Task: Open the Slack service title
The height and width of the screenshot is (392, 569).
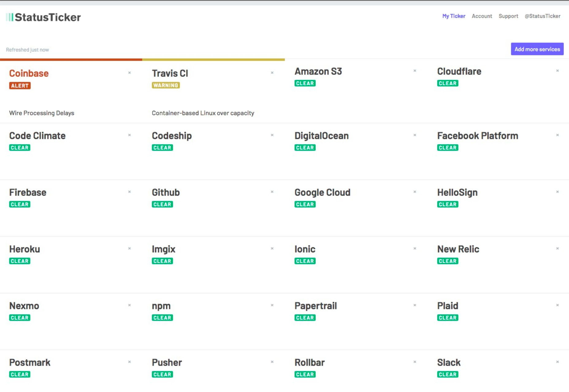Action: pos(449,362)
